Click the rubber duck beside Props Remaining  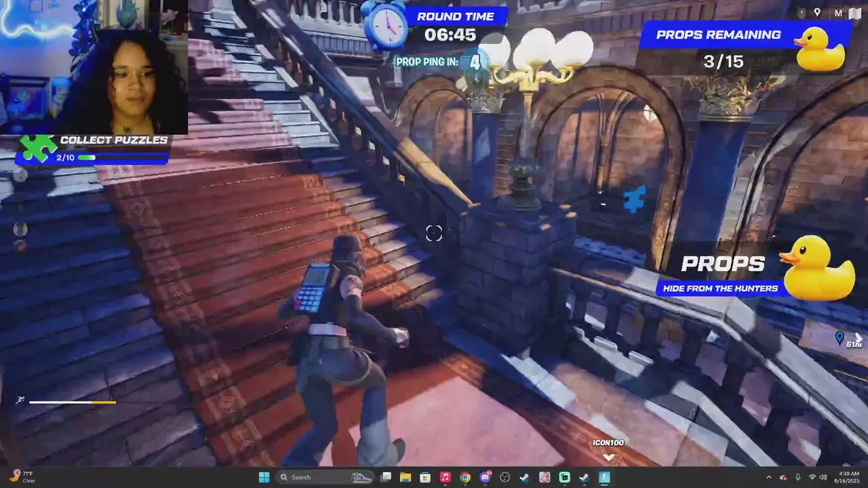click(x=820, y=48)
